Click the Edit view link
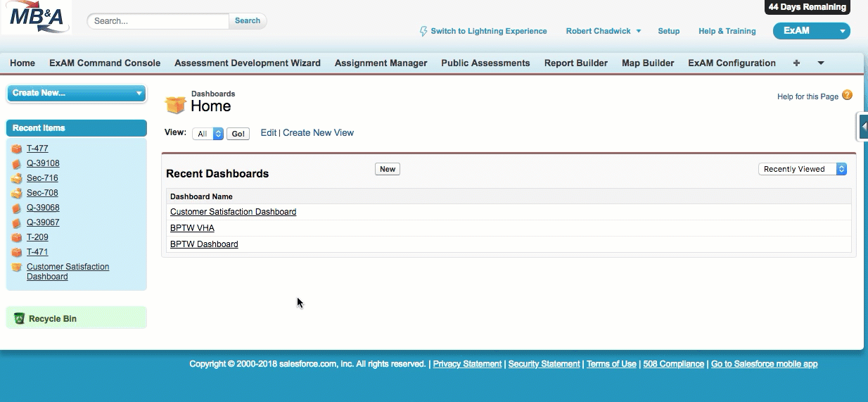Screen dimensions: 868x402 tap(269, 132)
